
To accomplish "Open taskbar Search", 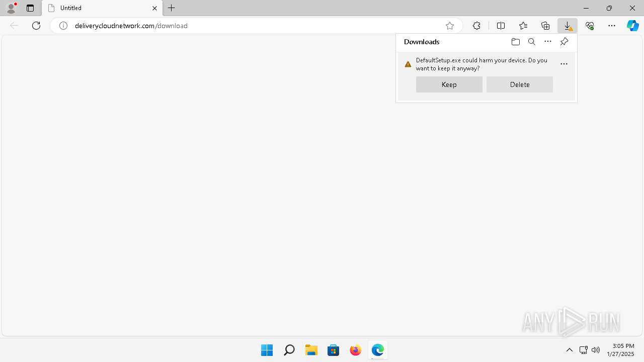I will (289, 350).
